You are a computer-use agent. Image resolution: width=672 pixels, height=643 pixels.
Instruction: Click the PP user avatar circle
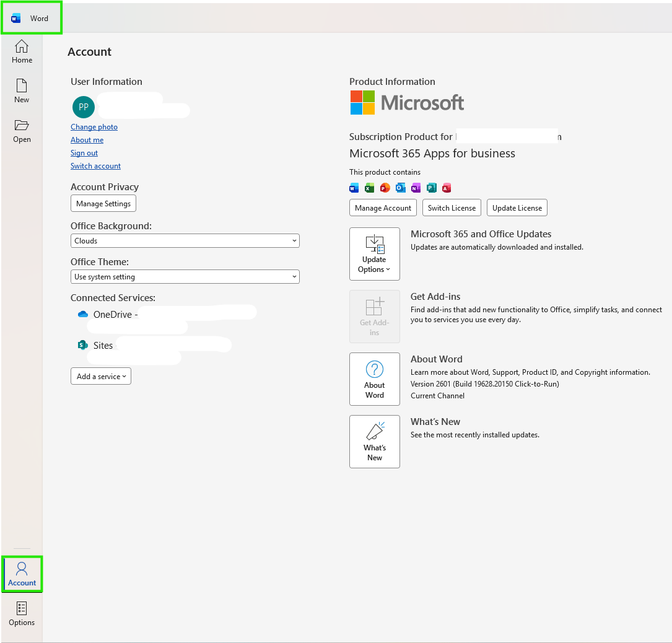coord(84,107)
